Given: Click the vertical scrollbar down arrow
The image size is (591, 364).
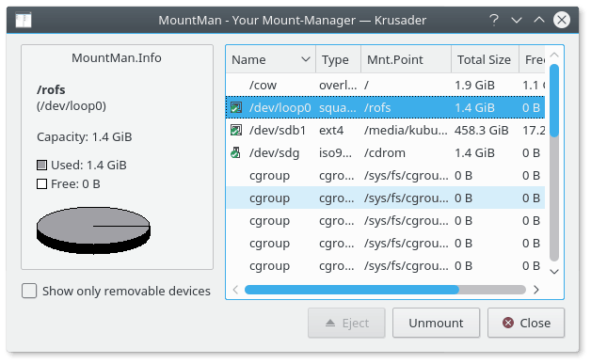Looking at the screenshot, I should click(554, 271).
